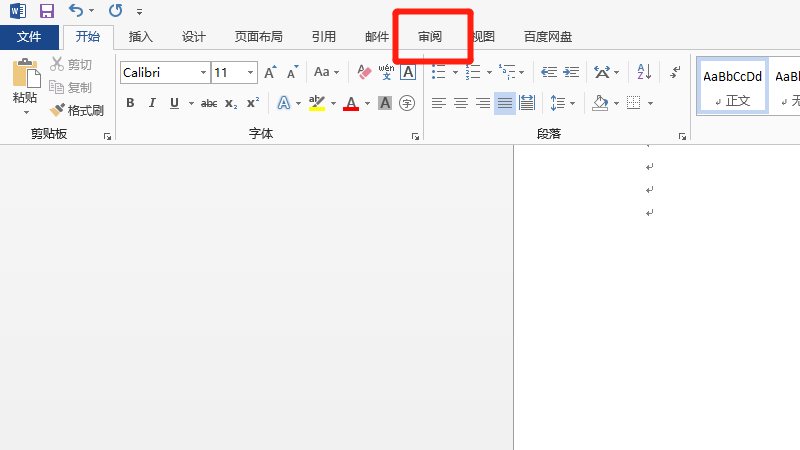Apply Superscript formatting
The image size is (800, 450).
(x=253, y=103)
